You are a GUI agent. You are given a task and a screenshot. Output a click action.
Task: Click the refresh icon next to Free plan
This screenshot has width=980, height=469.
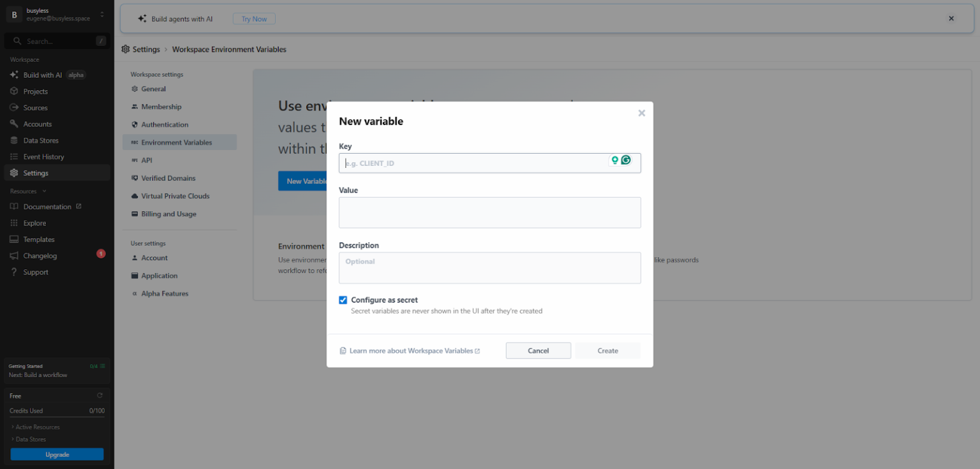[100, 396]
